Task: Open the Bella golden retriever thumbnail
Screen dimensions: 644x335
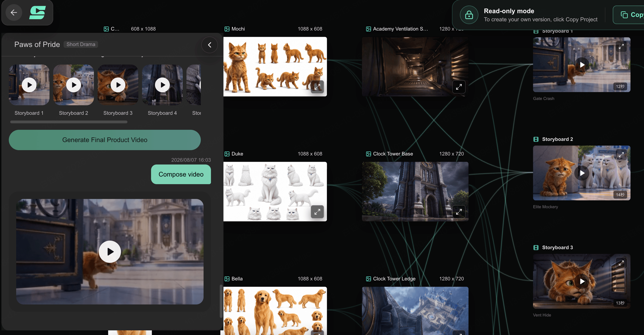Action: (x=275, y=311)
